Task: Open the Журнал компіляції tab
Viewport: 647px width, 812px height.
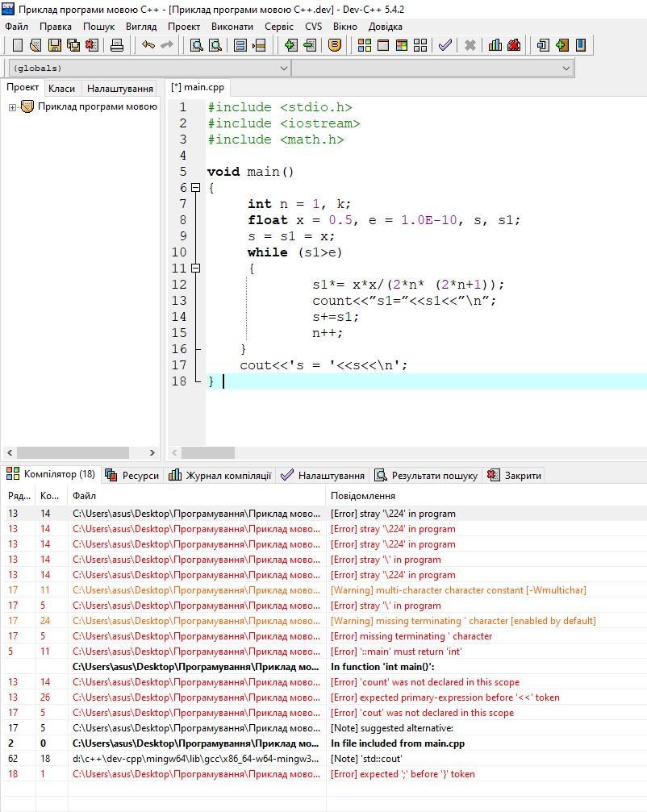Action: pos(221,476)
